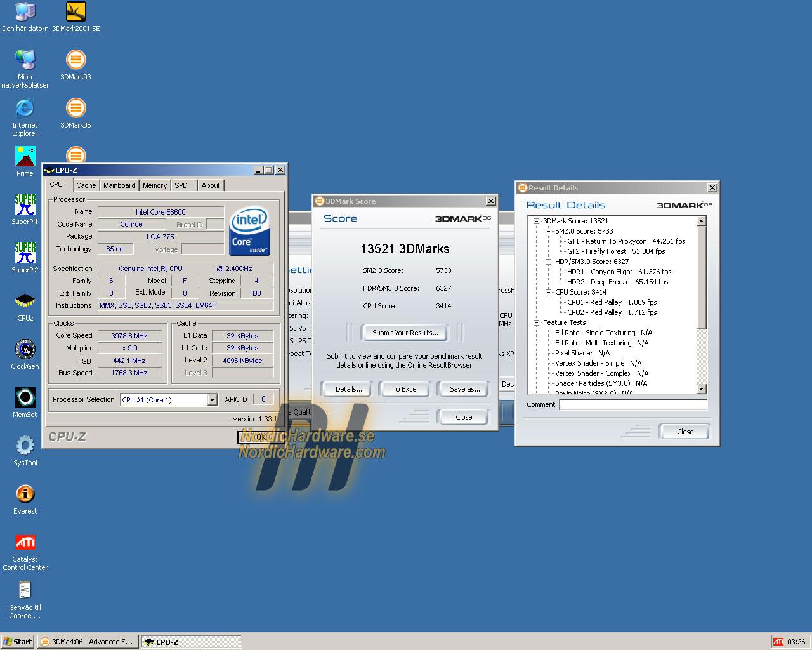The height and width of the screenshot is (650, 812).
Task: Select CPU1 - Red Valley row
Action: [612, 302]
